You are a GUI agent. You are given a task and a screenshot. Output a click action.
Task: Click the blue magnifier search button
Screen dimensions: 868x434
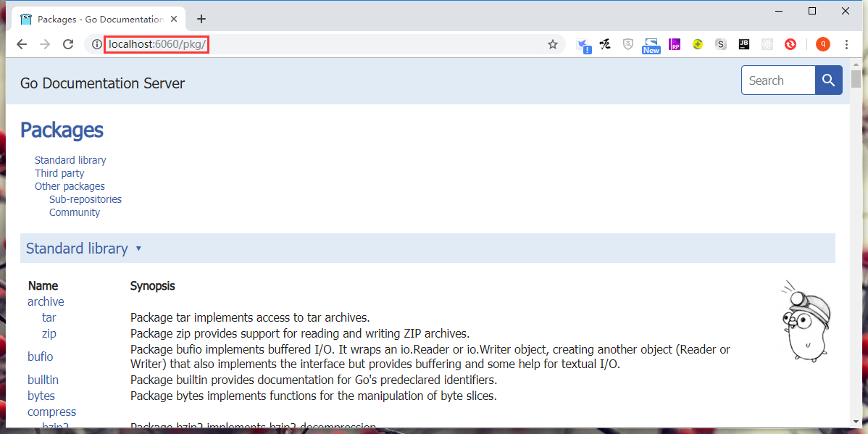(x=829, y=80)
